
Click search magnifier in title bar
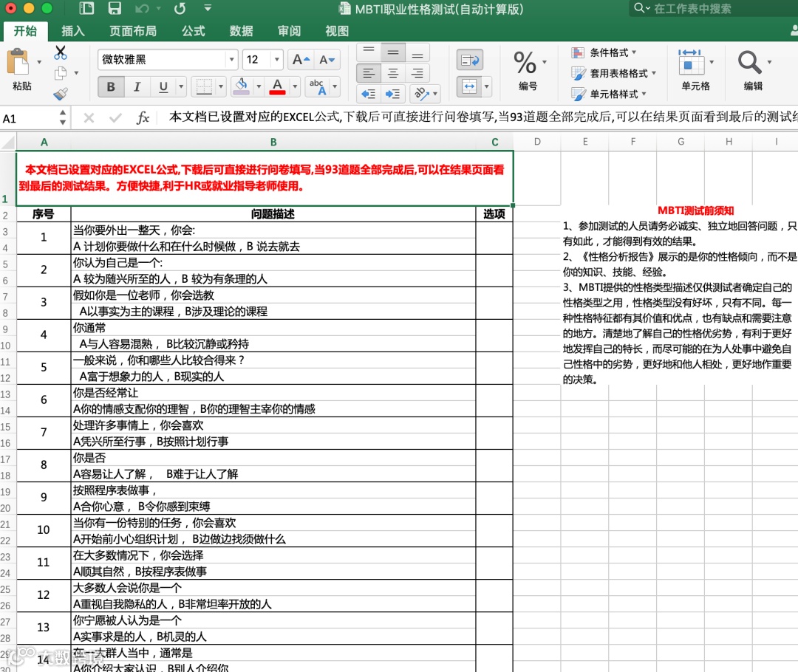(x=639, y=8)
